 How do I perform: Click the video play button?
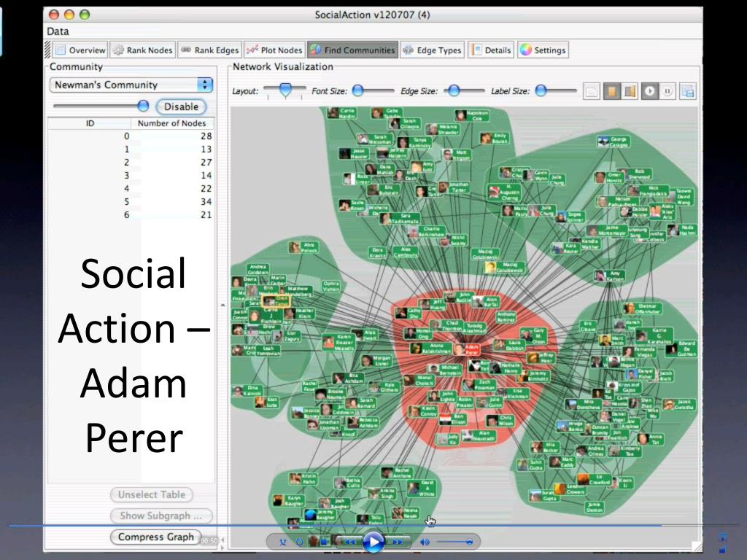coord(373,542)
